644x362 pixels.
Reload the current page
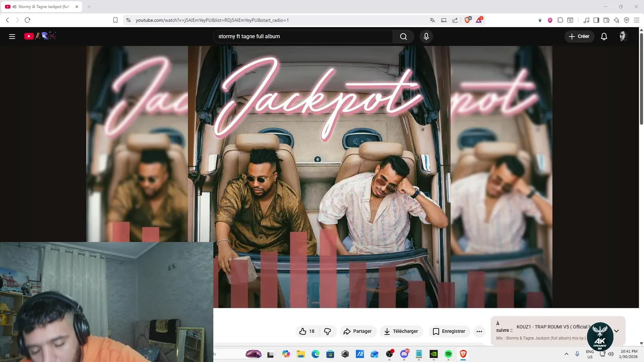point(27,20)
